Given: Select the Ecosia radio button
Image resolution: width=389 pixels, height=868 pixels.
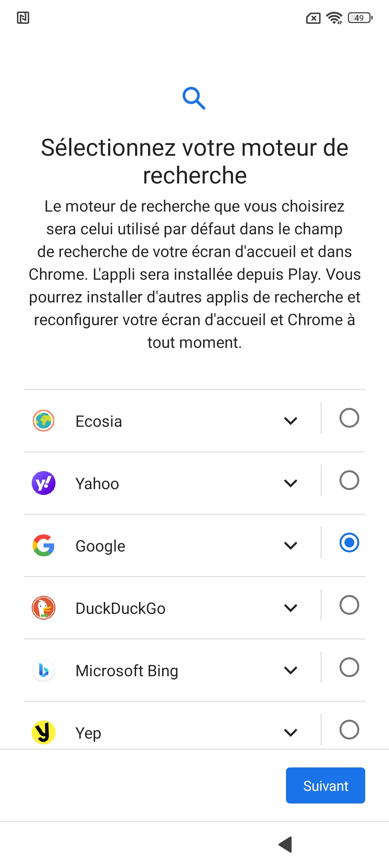Looking at the screenshot, I should pyautogui.click(x=349, y=418).
